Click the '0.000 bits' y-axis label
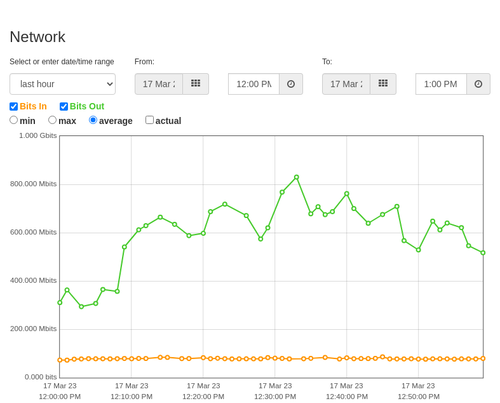The height and width of the screenshot is (403, 500). (41, 377)
